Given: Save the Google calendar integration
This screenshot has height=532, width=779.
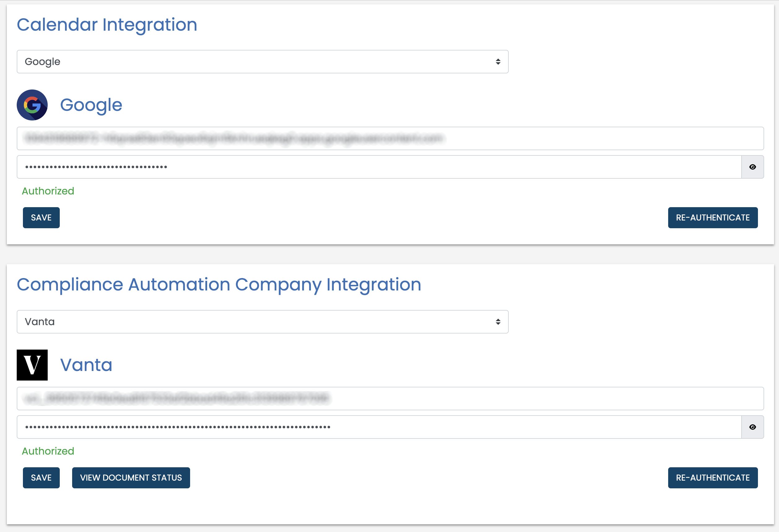Looking at the screenshot, I should 41,218.
